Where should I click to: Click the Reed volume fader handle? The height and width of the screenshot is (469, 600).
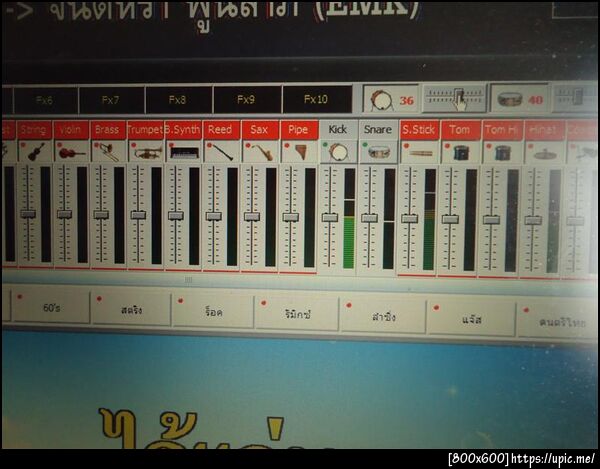pos(214,216)
